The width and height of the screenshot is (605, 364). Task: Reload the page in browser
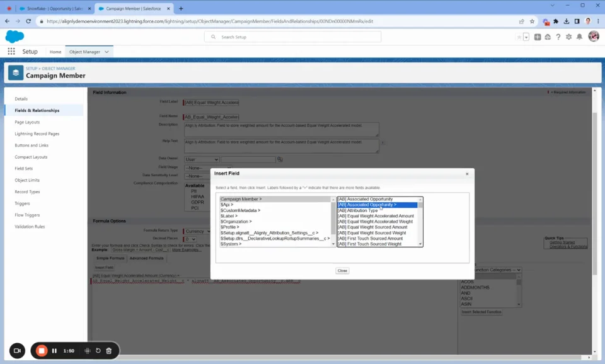[x=28, y=21]
